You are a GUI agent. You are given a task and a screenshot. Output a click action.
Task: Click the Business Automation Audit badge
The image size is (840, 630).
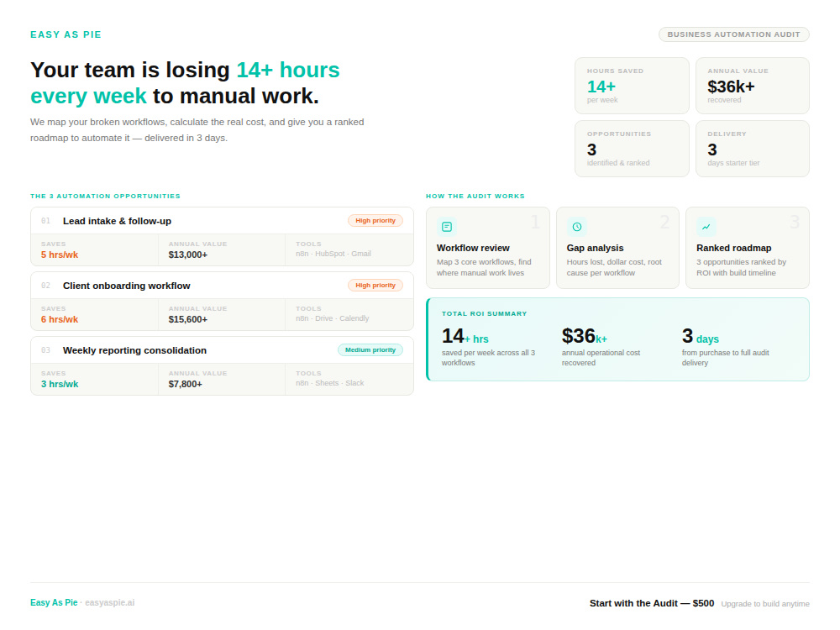[x=733, y=34]
